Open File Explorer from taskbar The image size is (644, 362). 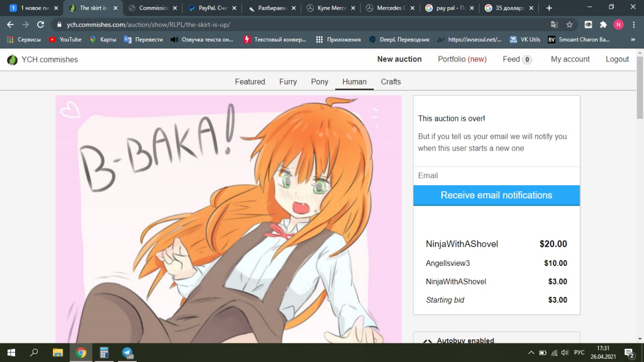(57, 352)
